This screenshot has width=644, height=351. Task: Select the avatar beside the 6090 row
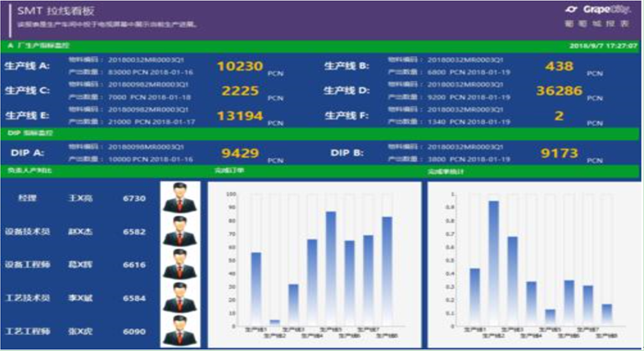tap(180, 331)
